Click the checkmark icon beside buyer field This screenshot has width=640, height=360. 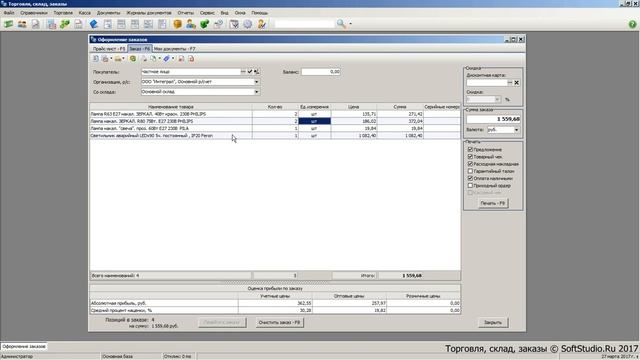pyautogui.click(x=250, y=71)
